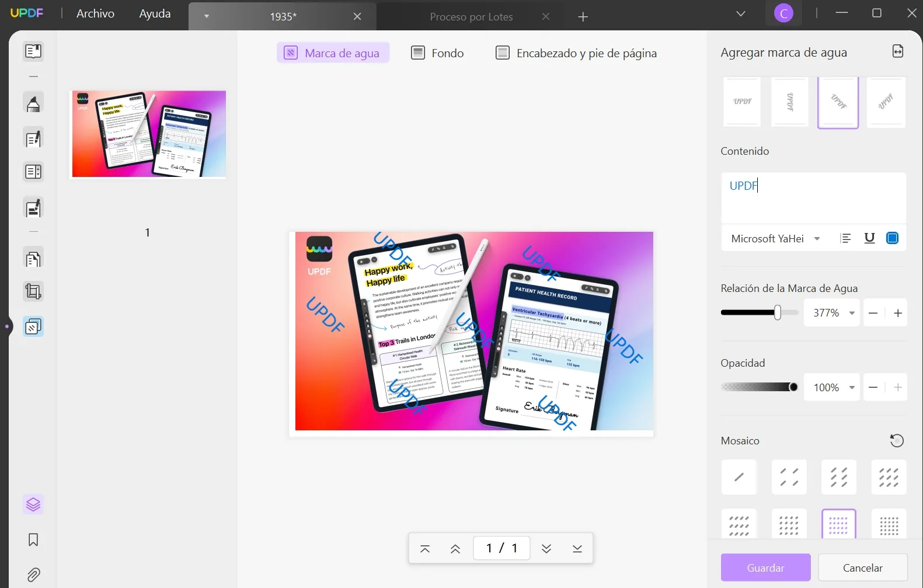Open the Attachments paperclip panel

[33, 575]
